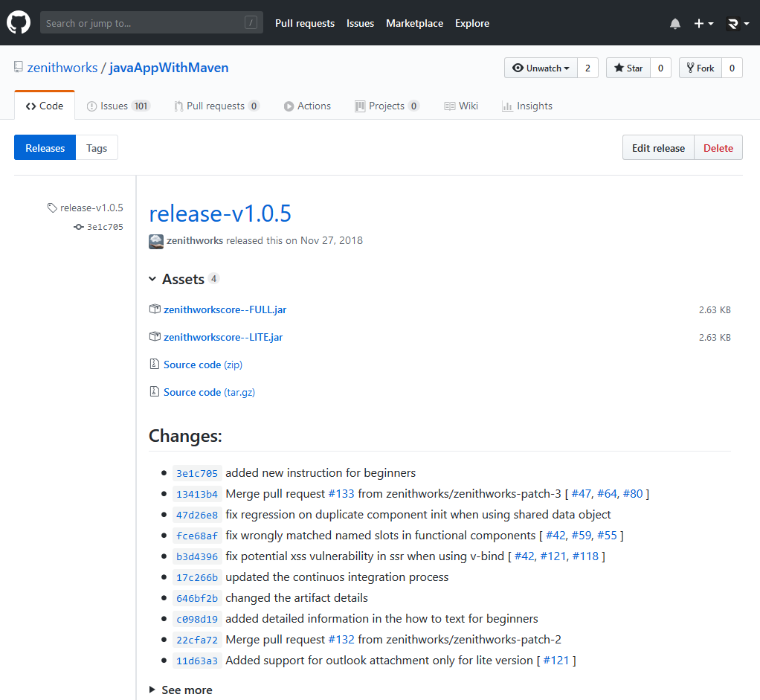Open Issues in top navigation
The height and width of the screenshot is (700, 760).
[x=360, y=23]
